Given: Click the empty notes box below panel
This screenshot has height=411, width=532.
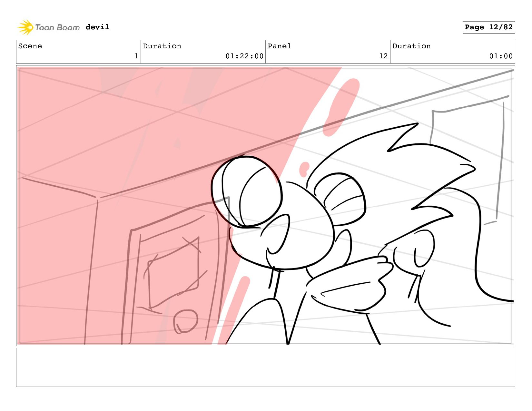Looking at the screenshot, I should pos(265,367).
